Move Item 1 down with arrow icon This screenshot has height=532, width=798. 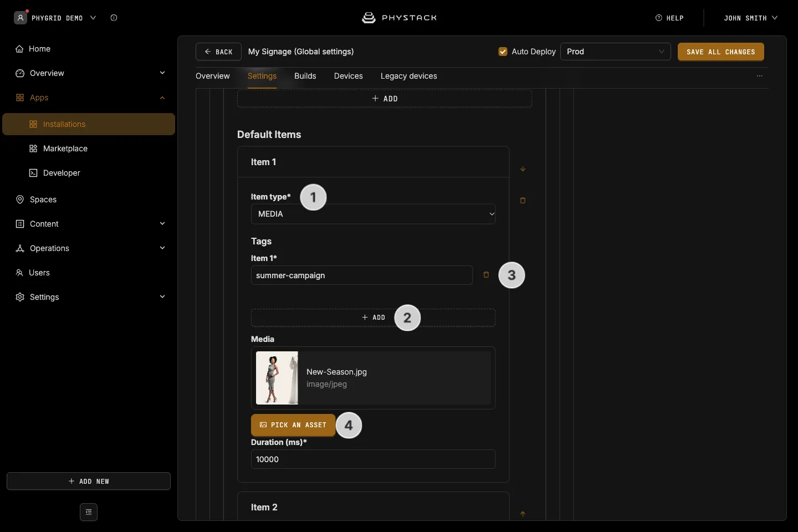pos(523,168)
